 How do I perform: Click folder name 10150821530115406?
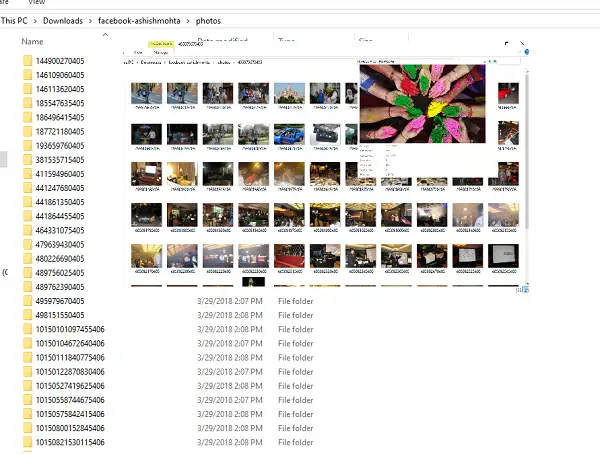70,443
